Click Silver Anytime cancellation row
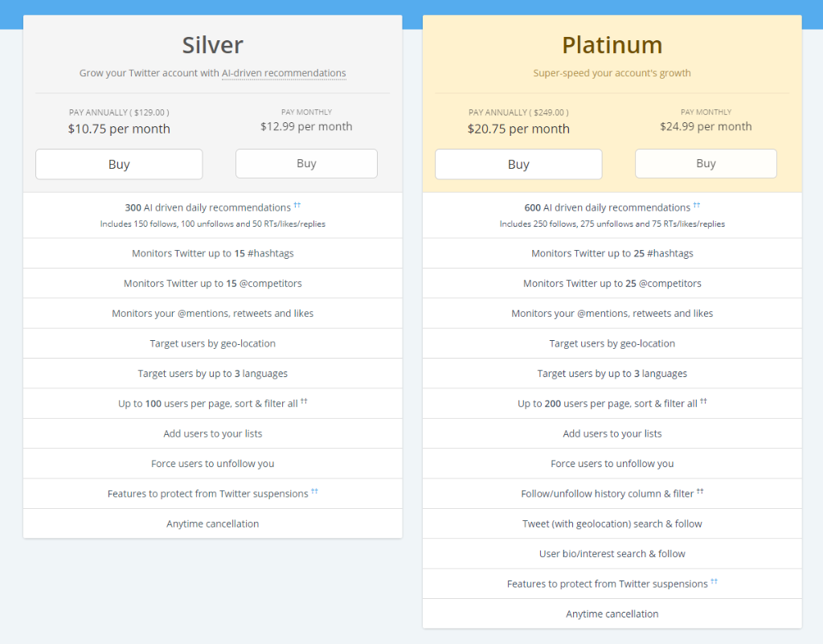 pos(212,524)
